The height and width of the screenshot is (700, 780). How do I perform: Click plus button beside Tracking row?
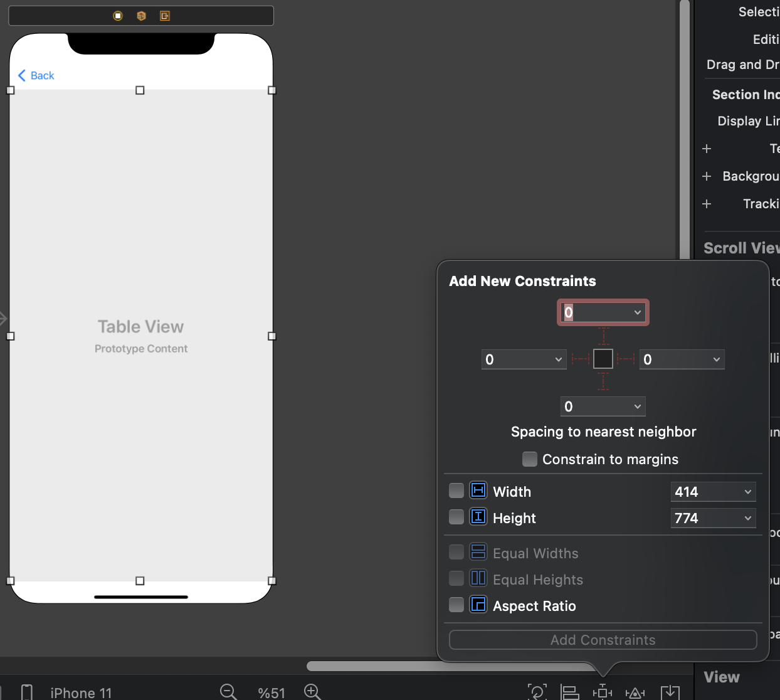tap(707, 204)
